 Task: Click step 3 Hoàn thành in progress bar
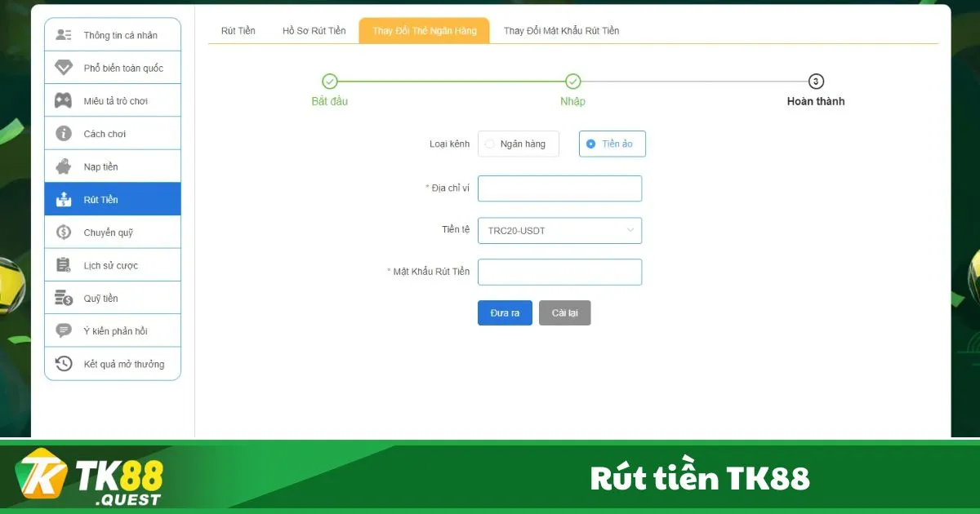coord(815,82)
